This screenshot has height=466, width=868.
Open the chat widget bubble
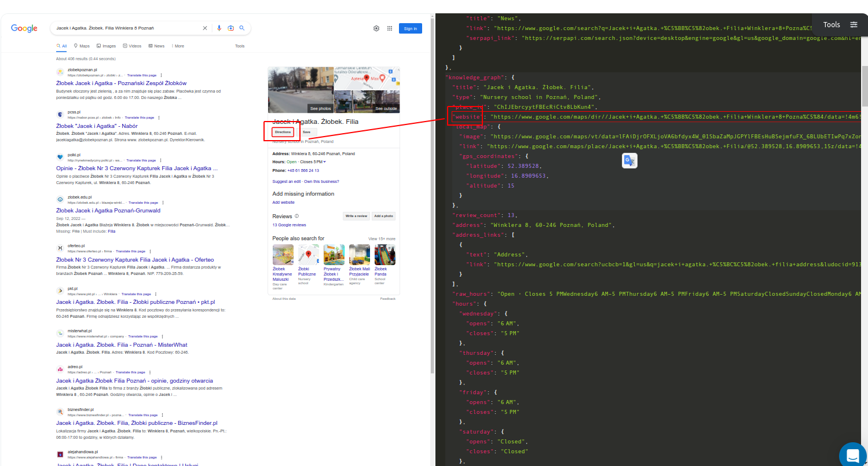point(852,455)
